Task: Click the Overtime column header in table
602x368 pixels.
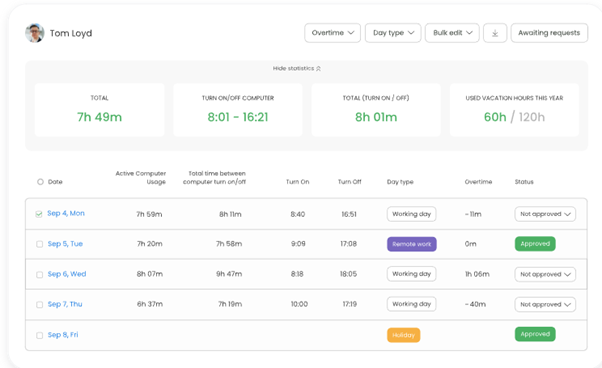Action: [x=478, y=182]
